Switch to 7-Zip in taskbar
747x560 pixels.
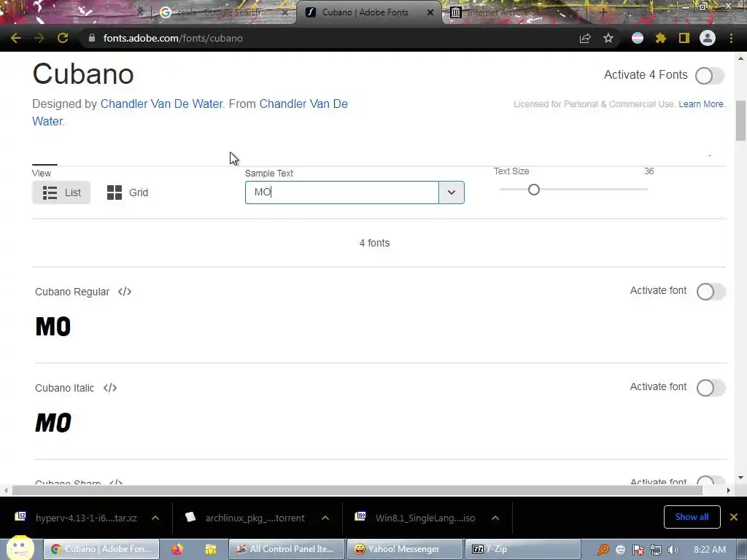pyautogui.click(x=522, y=549)
